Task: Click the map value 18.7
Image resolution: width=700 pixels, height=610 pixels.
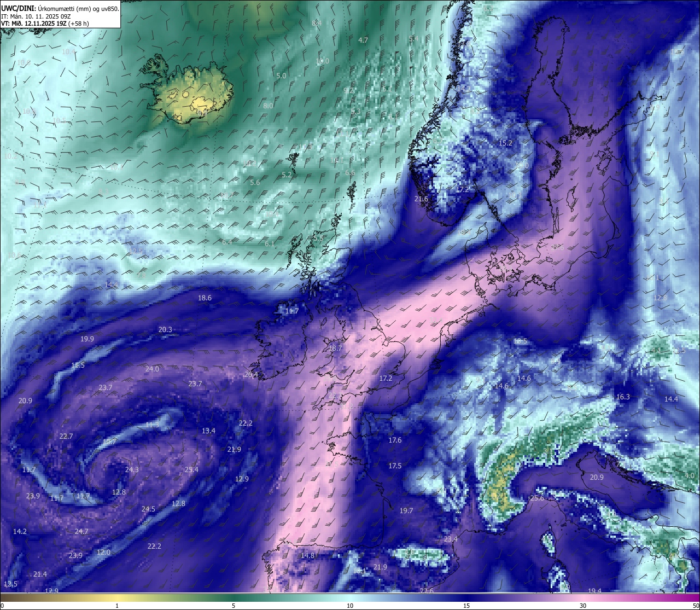Action: pos(335,348)
